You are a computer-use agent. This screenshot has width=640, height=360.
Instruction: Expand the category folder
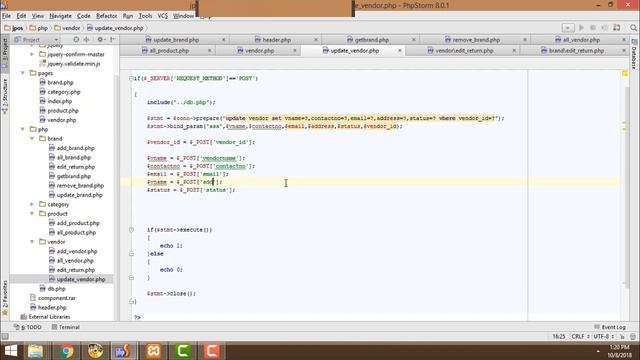point(32,204)
